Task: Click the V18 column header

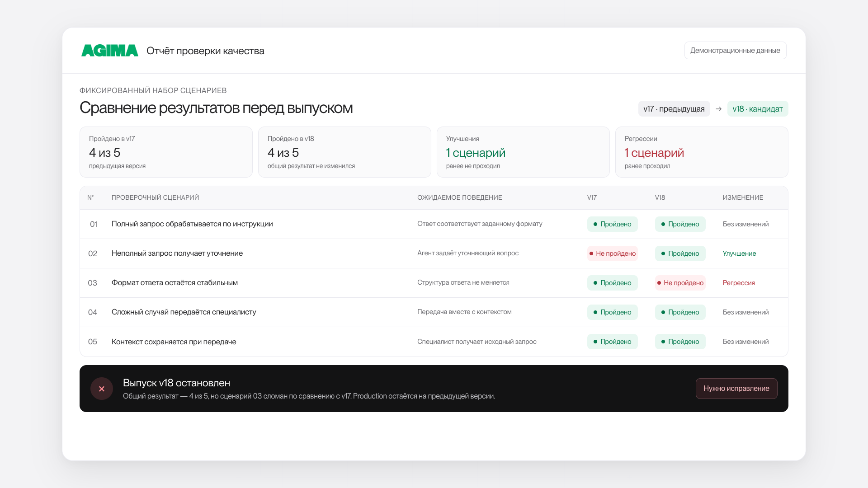Action: coord(660,197)
